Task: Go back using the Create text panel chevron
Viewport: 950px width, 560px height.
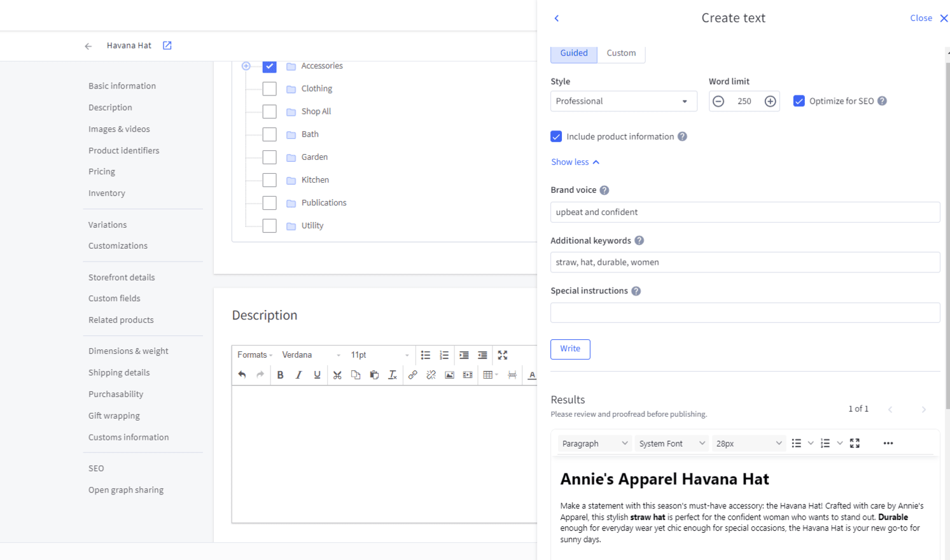Action: (x=557, y=18)
